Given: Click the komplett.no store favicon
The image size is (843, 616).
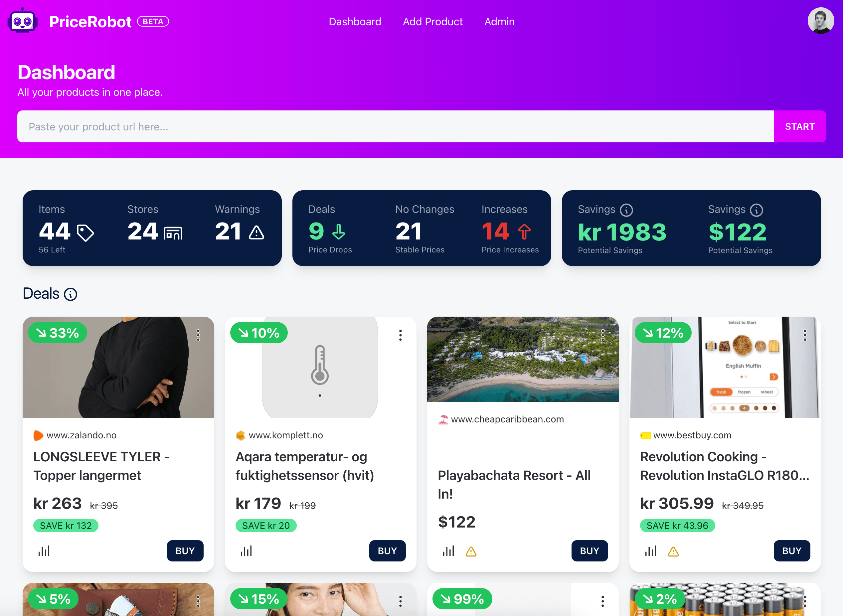Looking at the screenshot, I should (241, 435).
